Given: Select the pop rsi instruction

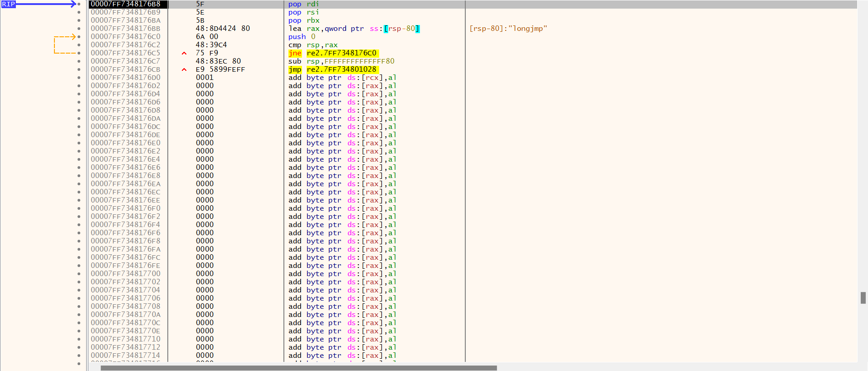Looking at the screenshot, I should [x=303, y=12].
